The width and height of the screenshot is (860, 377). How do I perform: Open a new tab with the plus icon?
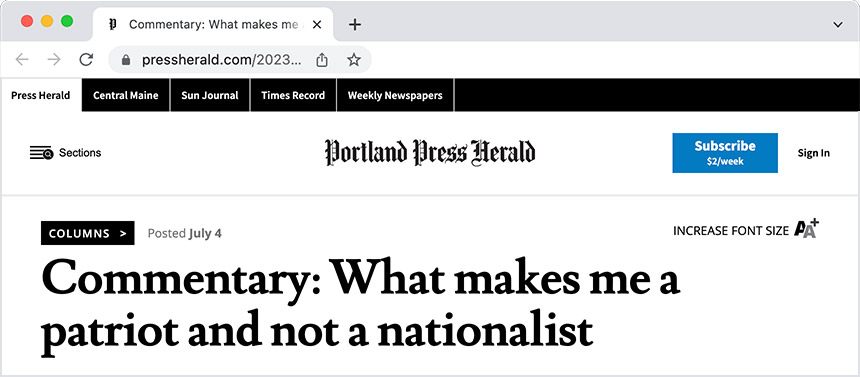tap(355, 24)
